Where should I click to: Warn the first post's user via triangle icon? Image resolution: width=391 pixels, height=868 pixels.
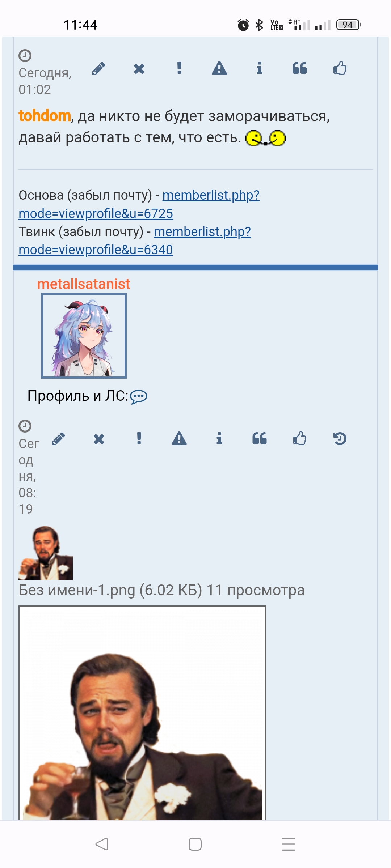[219, 68]
